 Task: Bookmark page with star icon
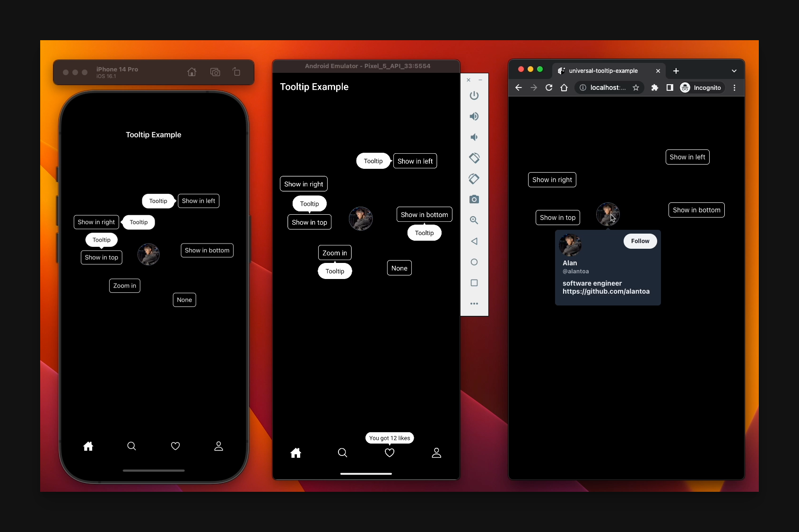(x=636, y=87)
